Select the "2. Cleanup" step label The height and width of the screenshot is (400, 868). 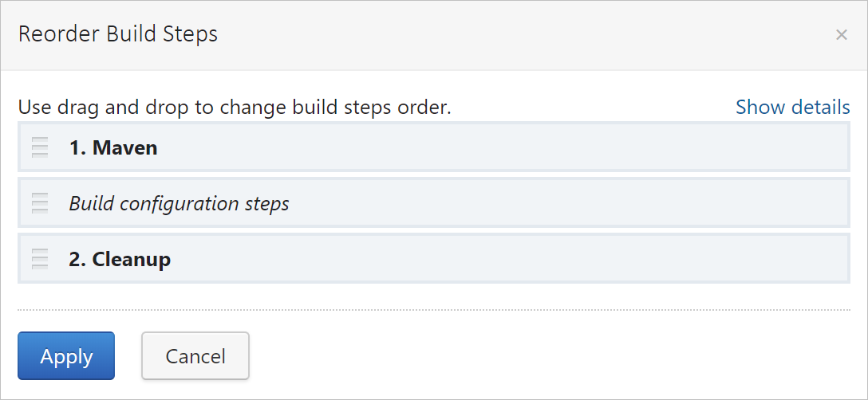pos(120,259)
